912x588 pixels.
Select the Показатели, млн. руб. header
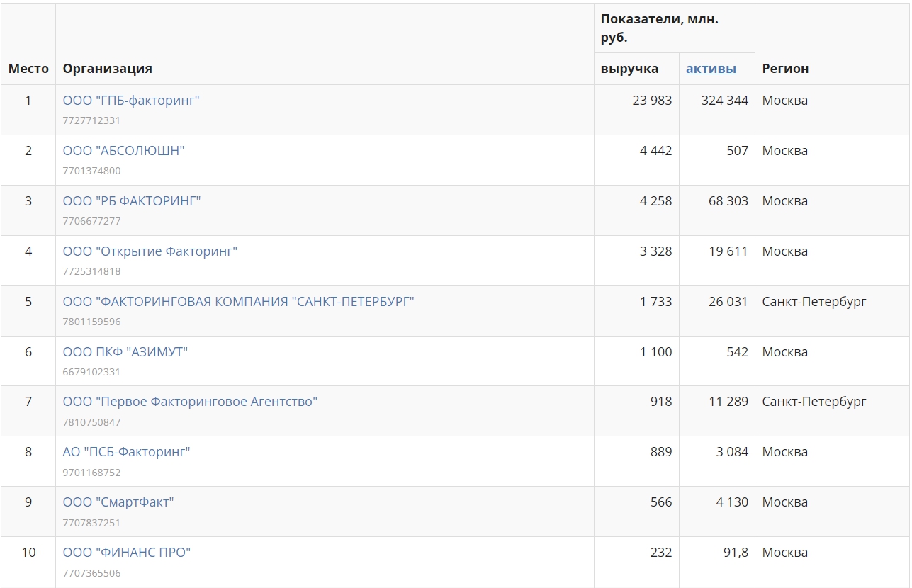(x=660, y=28)
